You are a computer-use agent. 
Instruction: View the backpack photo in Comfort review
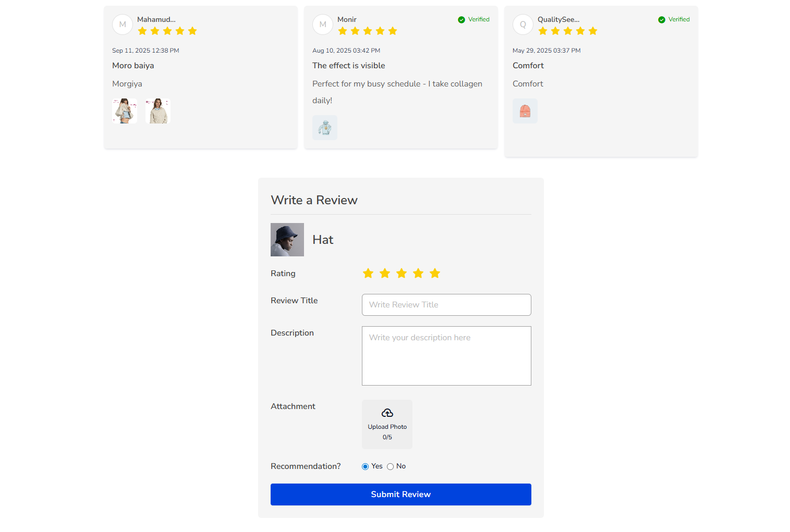(525, 111)
